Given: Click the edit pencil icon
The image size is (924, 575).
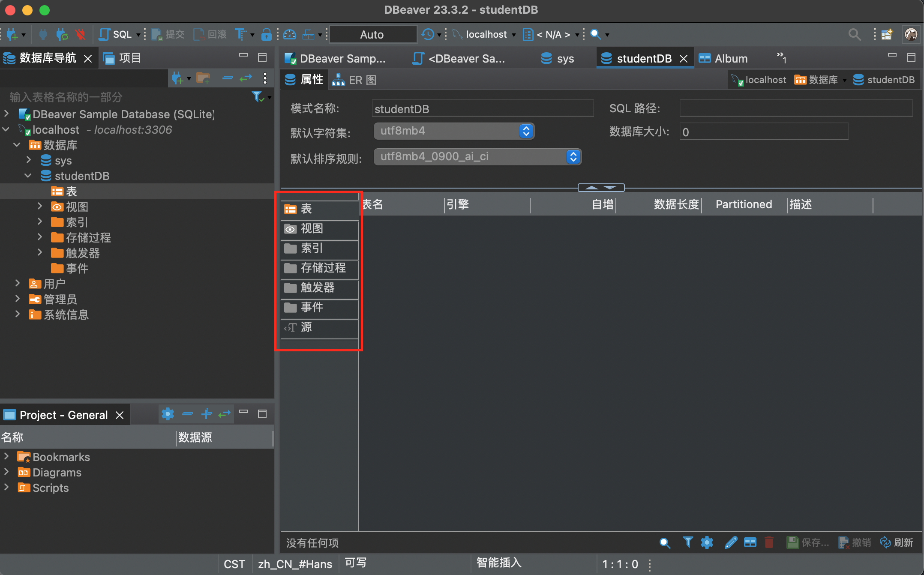Looking at the screenshot, I should 731,542.
